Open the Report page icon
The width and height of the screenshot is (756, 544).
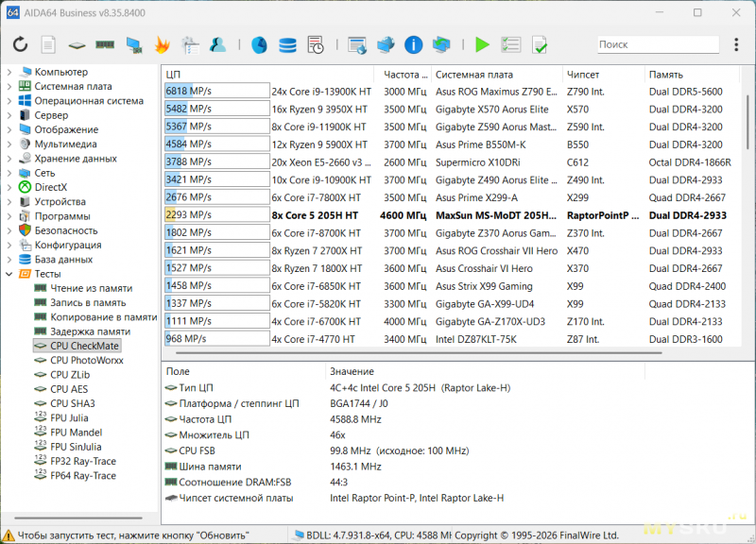tap(48, 44)
